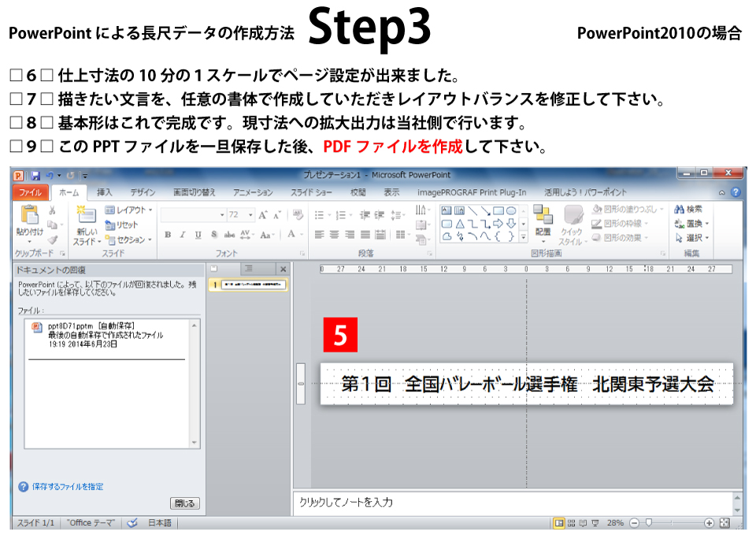Close the slide thumbnail pane
Viewport: 756px width, 539px height.
[x=283, y=269]
